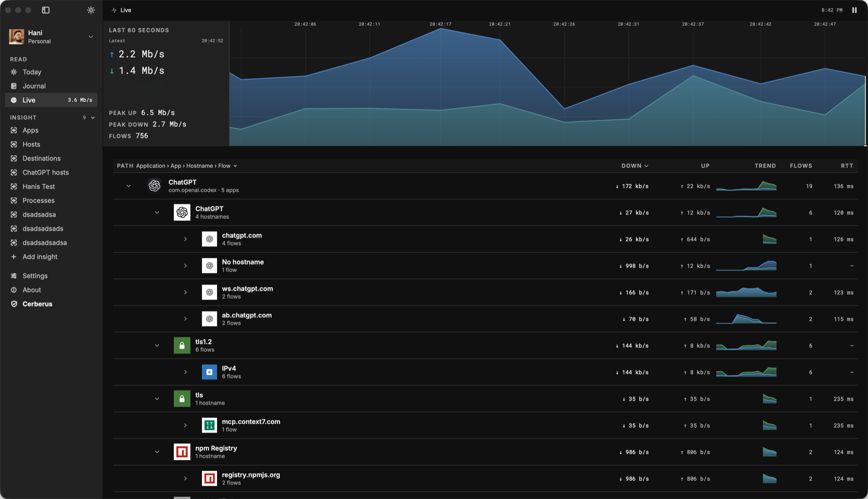This screenshot has height=499, width=868.
Task: Click the tls green lock icon
Action: click(x=182, y=399)
